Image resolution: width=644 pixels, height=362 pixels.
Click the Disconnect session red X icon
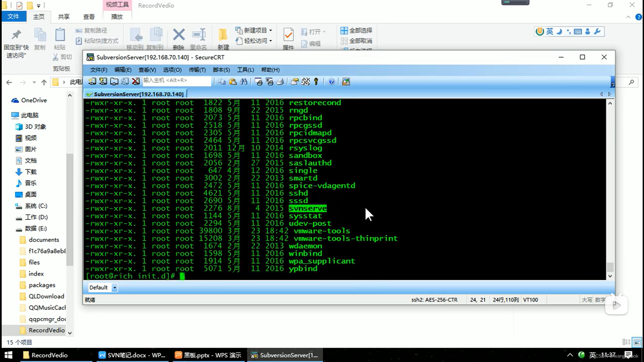[136, 81]
